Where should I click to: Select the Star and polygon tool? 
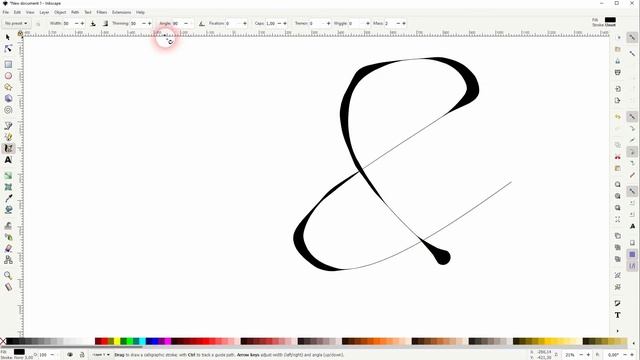[8, 87]
